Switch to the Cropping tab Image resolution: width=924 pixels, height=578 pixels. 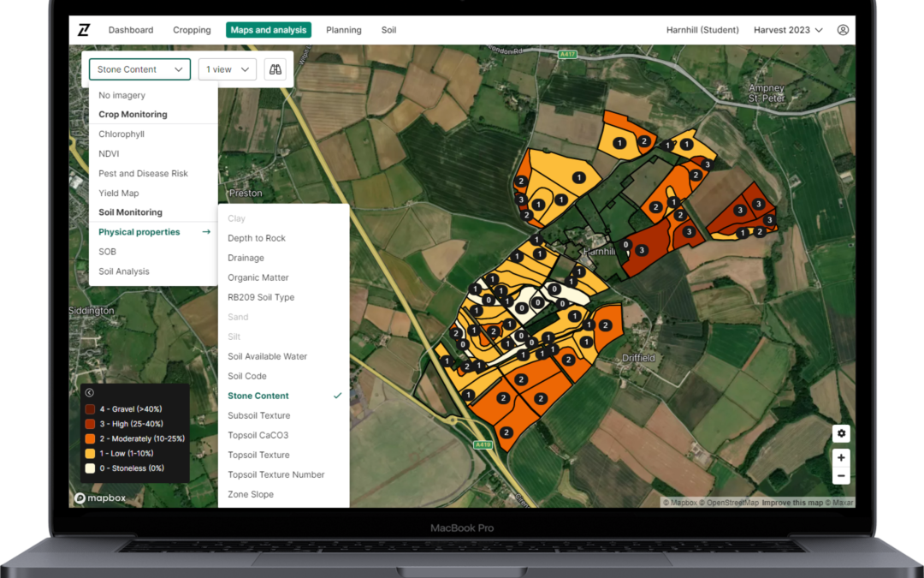coord(192,29)
